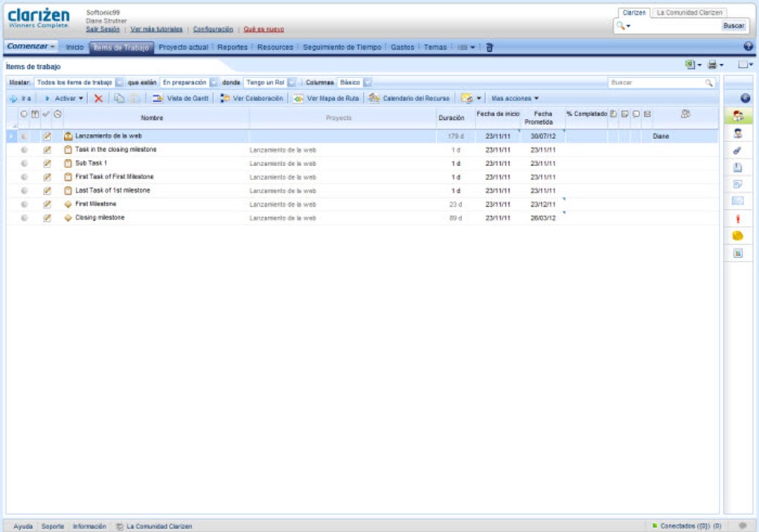Click the greyed-out paste icon
759x532 pixels.
tap(135, 98)
